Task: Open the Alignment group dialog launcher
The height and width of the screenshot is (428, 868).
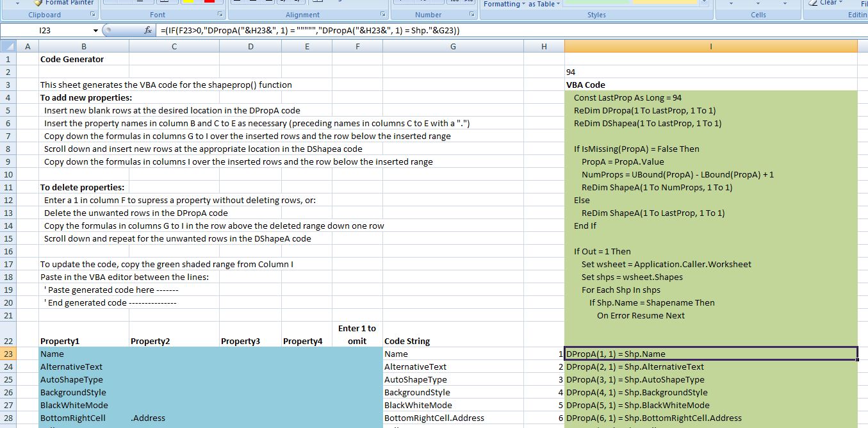Action: click(383, 14)
